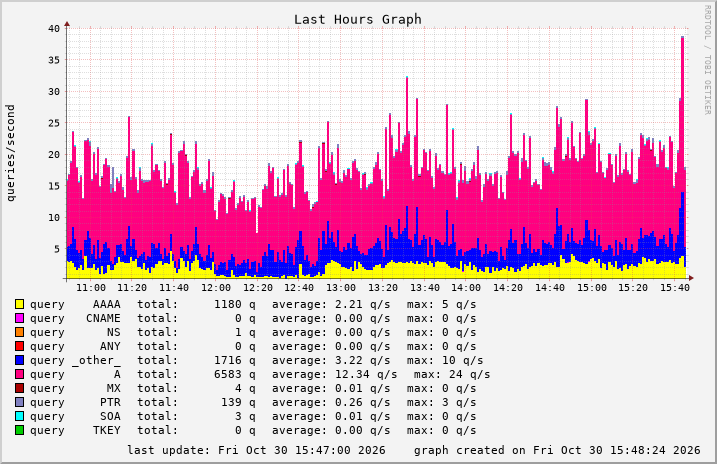The width and height of the screenshot is (717, 464).
Task: Select the 12:20 time axis label
Action: click(x=257, y=288)
